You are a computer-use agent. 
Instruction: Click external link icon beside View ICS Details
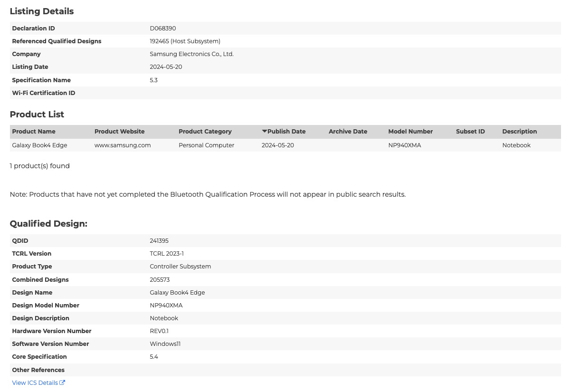click(x=62, y=383)
